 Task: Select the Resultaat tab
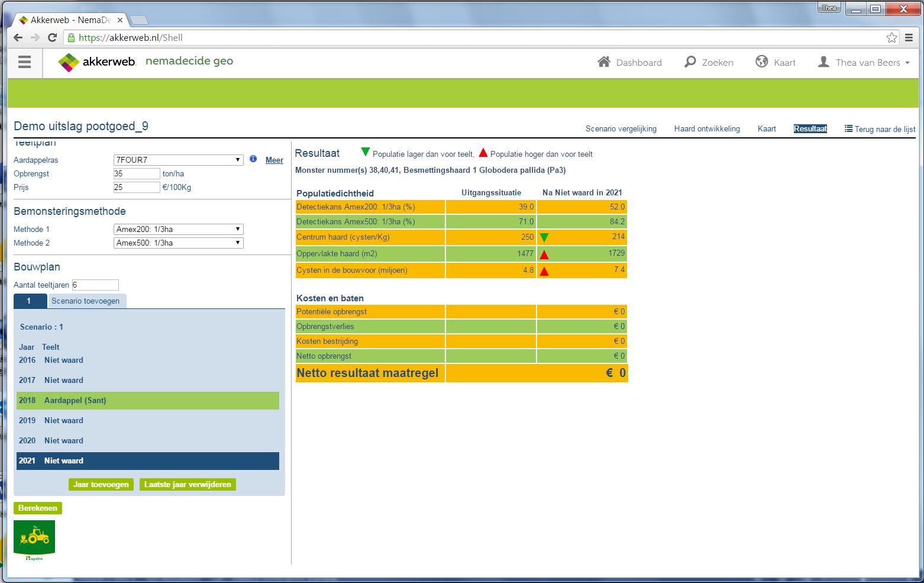point(810,128)
